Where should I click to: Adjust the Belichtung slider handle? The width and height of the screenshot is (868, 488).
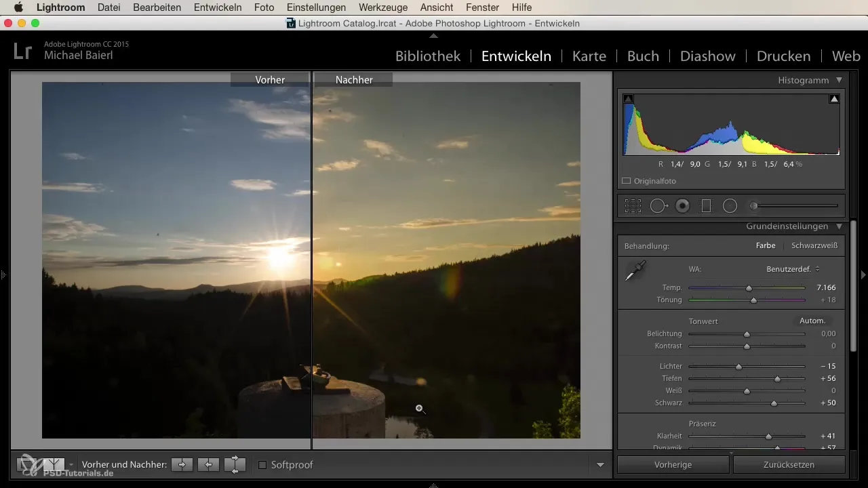coord(747,334)
